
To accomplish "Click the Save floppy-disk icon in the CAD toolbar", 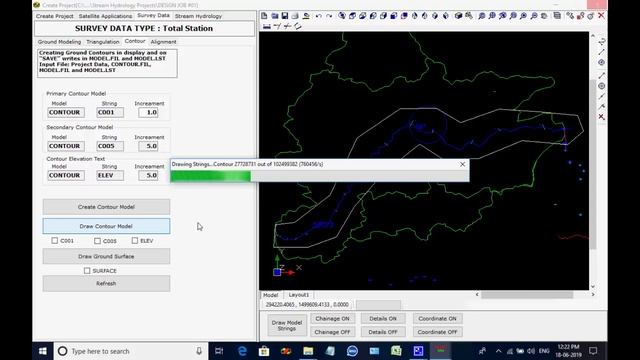I will click(285, 16).
